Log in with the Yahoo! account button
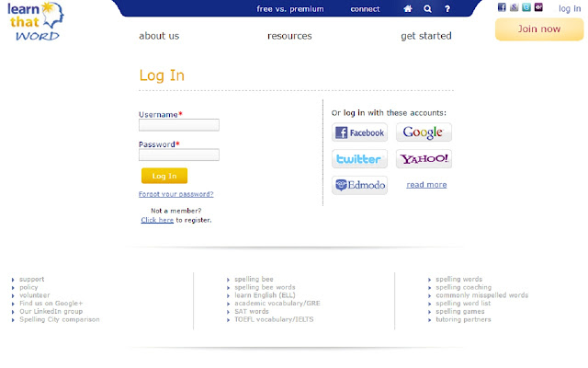This screenshot has width=588, height=368. 424,159
